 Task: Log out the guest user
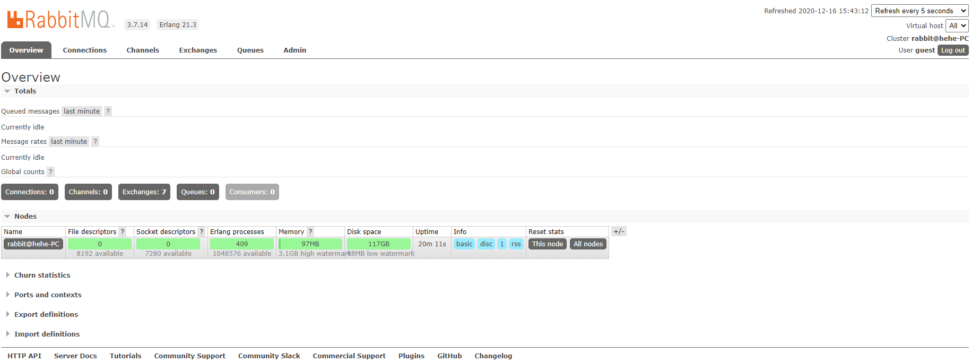coord(953,50)
